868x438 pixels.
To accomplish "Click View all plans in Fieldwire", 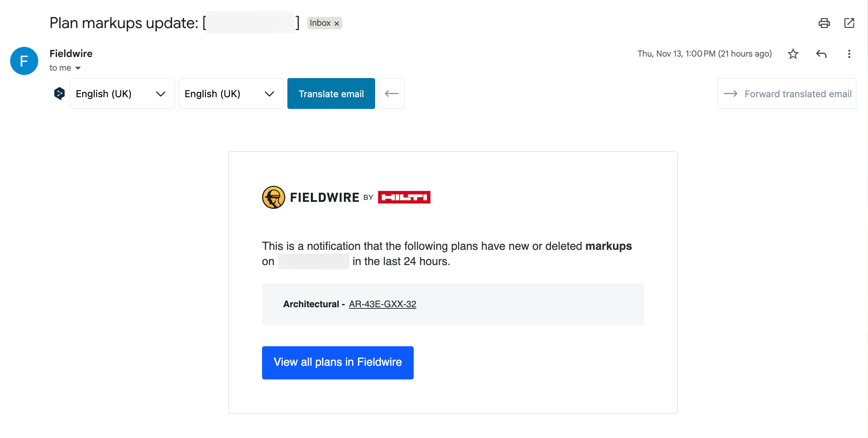I will tap(338, 362).
